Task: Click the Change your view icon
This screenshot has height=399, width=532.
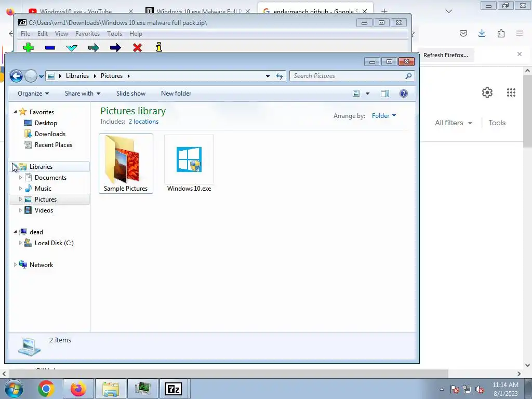Action: tap(356, 94)
